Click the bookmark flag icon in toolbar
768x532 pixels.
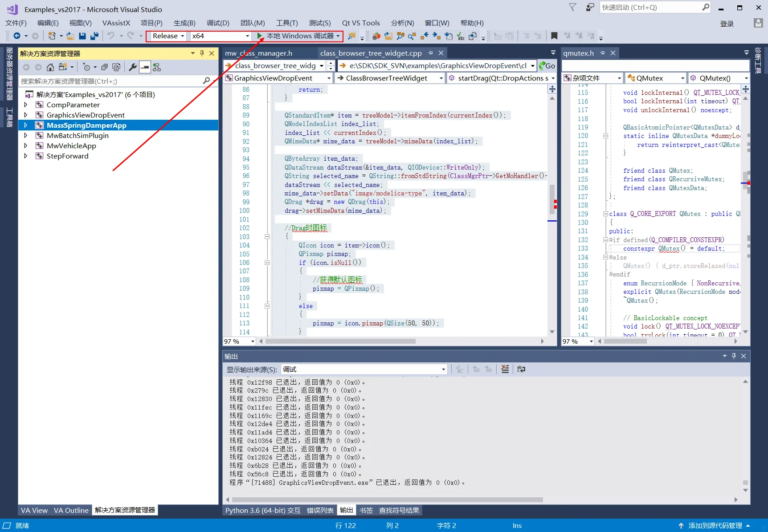click(554, 36)
